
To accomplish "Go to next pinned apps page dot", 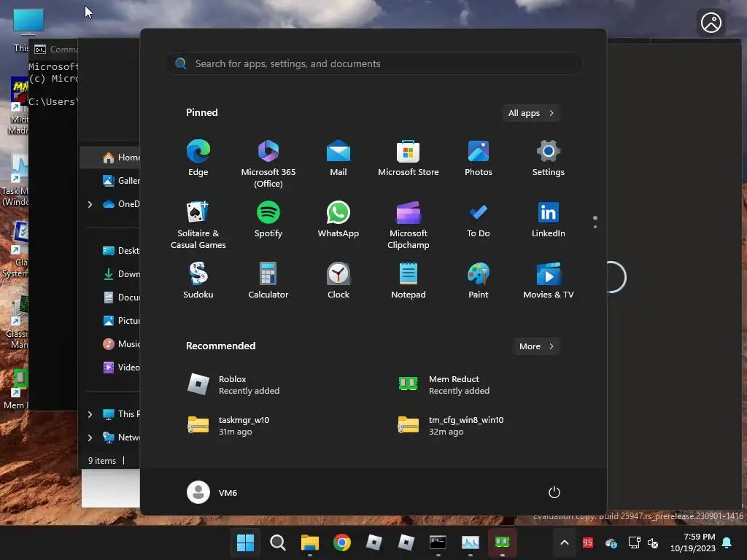I will point(595,227).
